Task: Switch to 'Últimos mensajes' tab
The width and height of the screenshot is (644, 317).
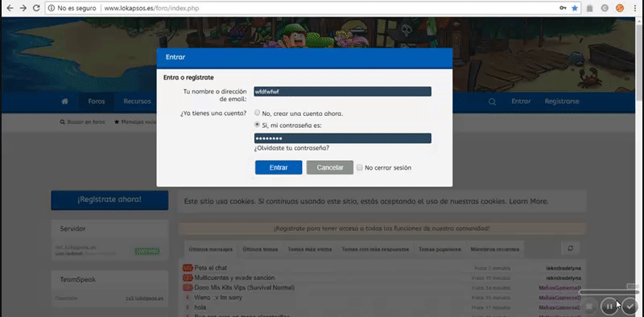Action: pyautogui.click(x=211, y=249)
